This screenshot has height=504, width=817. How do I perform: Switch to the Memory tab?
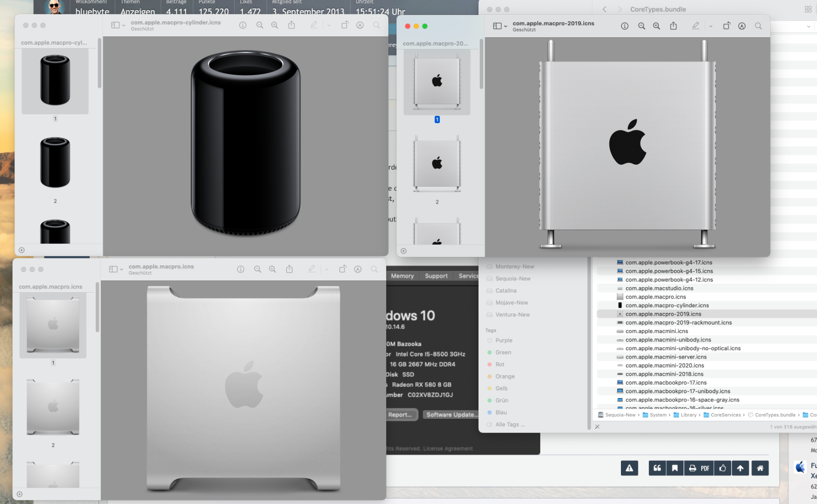point(402,276)
